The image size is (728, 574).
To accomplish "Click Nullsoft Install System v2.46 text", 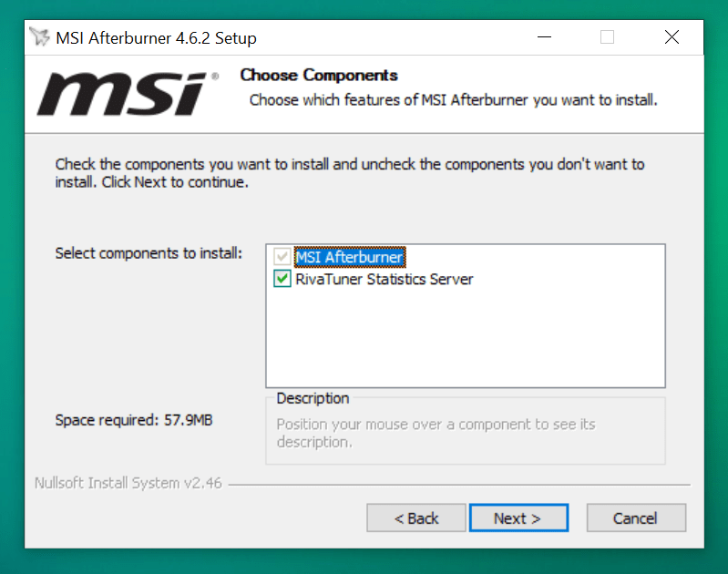I will pos(128,483).
